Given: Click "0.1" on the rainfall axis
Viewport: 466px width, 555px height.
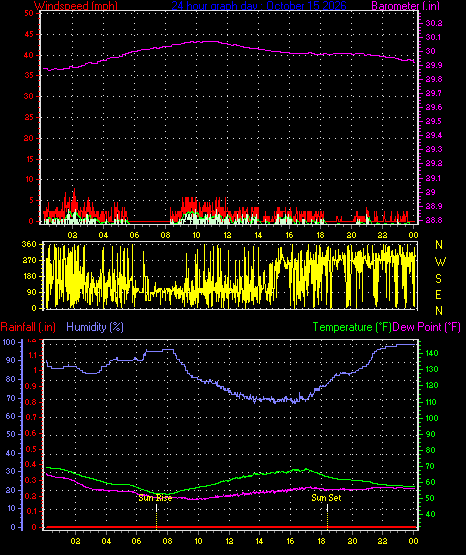Looking at the screenshot, I should click(31, 511).
